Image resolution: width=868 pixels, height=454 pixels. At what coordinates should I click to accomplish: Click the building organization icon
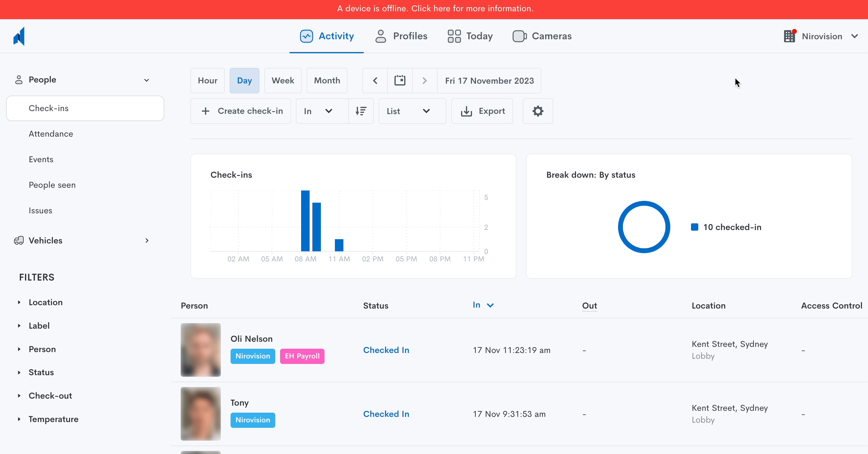pos(790,36)
